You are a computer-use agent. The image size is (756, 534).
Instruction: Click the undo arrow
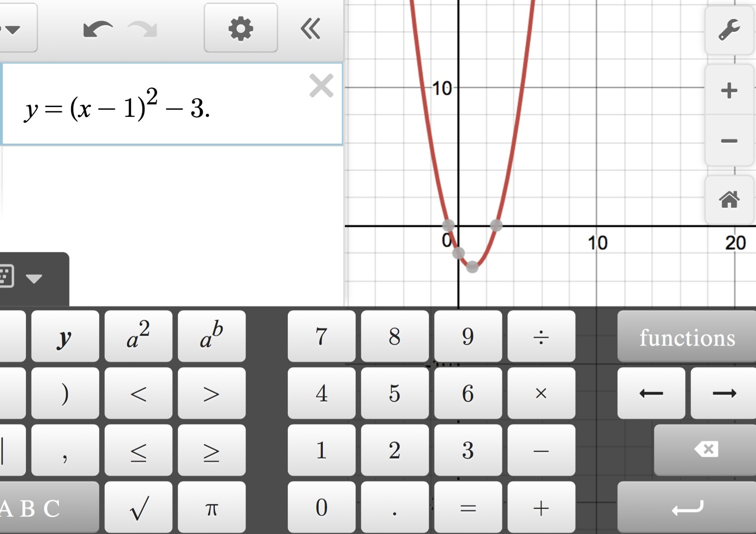tap(98, 29)
